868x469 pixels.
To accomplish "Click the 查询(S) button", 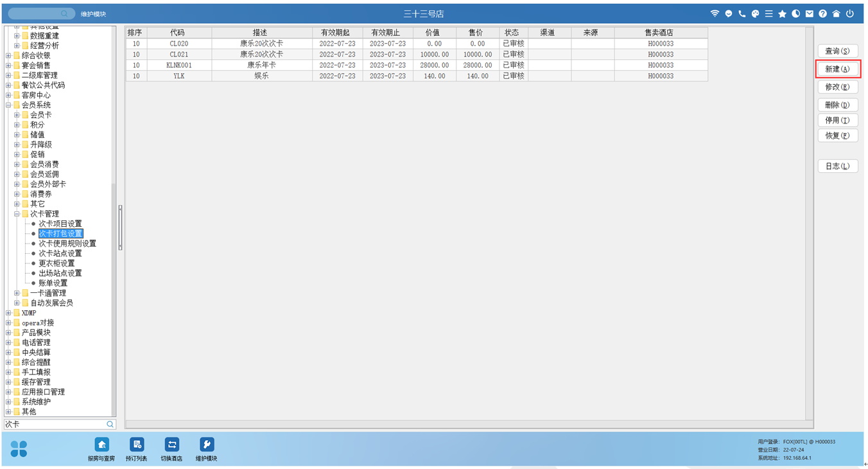I will pos(838,51).
